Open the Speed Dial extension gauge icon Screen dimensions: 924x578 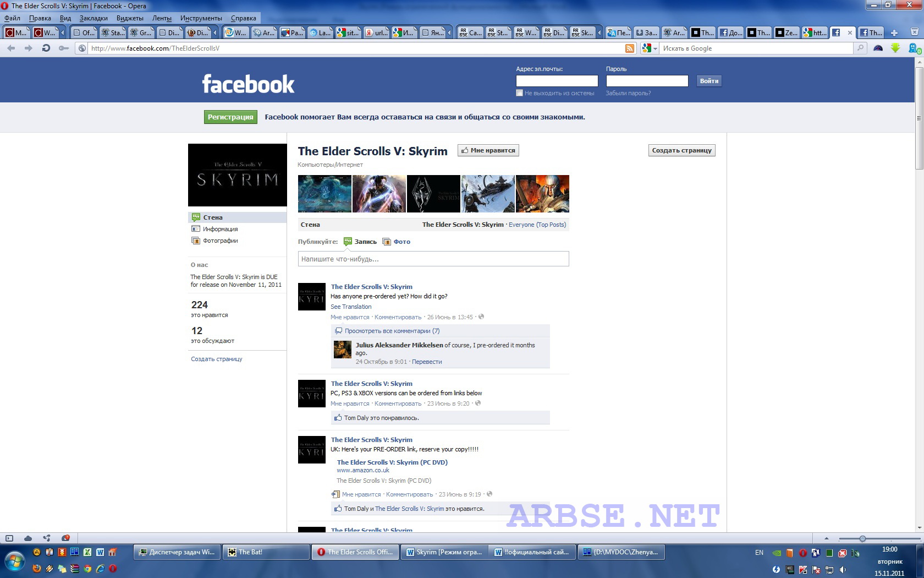[878, 48]
